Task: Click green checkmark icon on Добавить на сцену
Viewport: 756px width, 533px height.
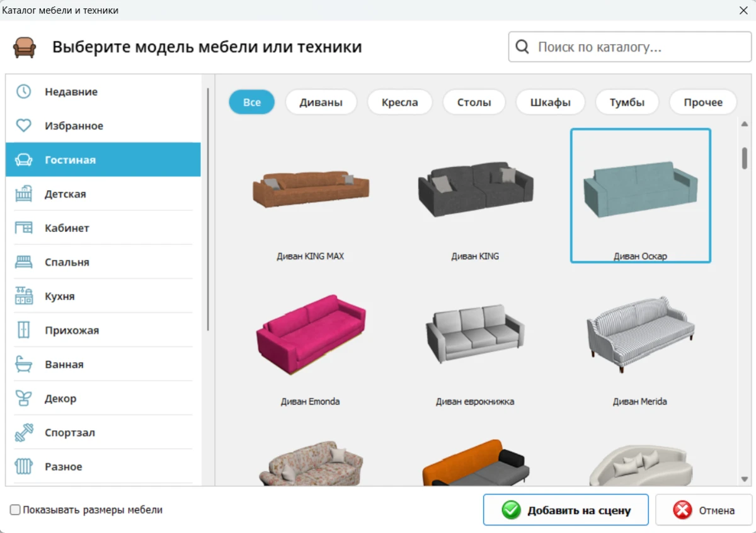Action: (511, 510)
